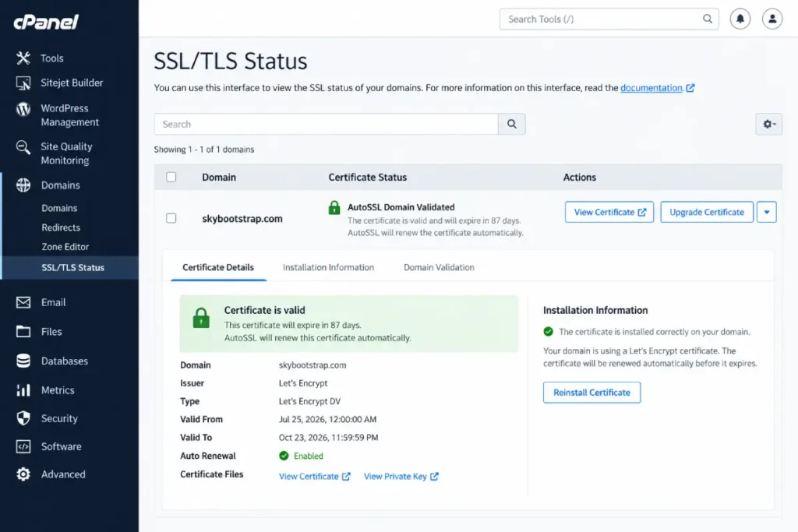Click the Valid From date Jul 25, 2026
This screenshot has width=798, height=532.
(x=328, y=420)
